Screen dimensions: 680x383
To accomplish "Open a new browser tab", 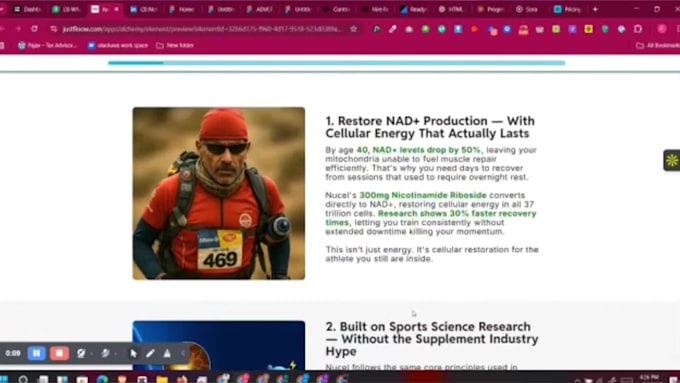I will (595, 9).
